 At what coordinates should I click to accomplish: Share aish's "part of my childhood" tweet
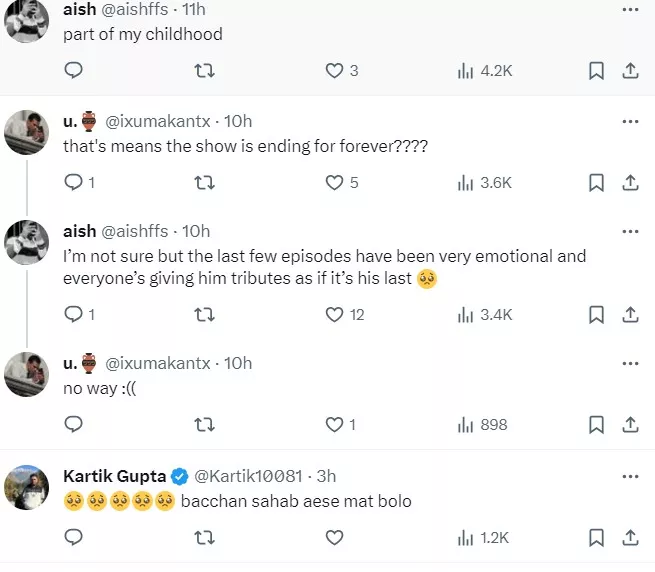click(630, 70)
